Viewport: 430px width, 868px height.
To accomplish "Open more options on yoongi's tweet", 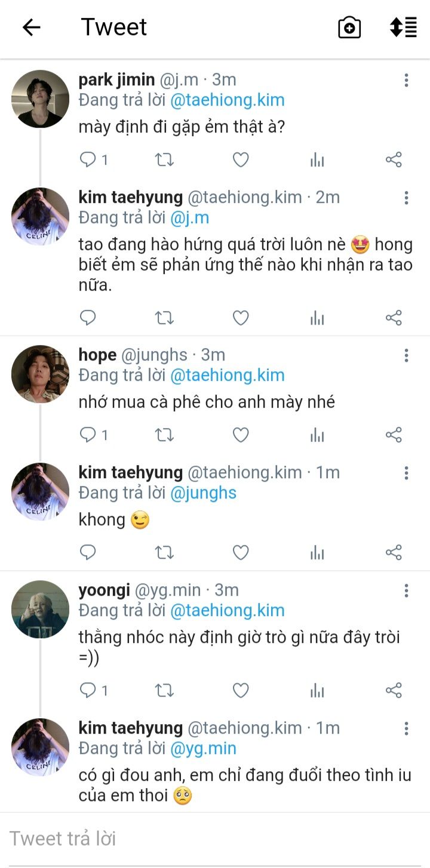I will tap(406, 591).
